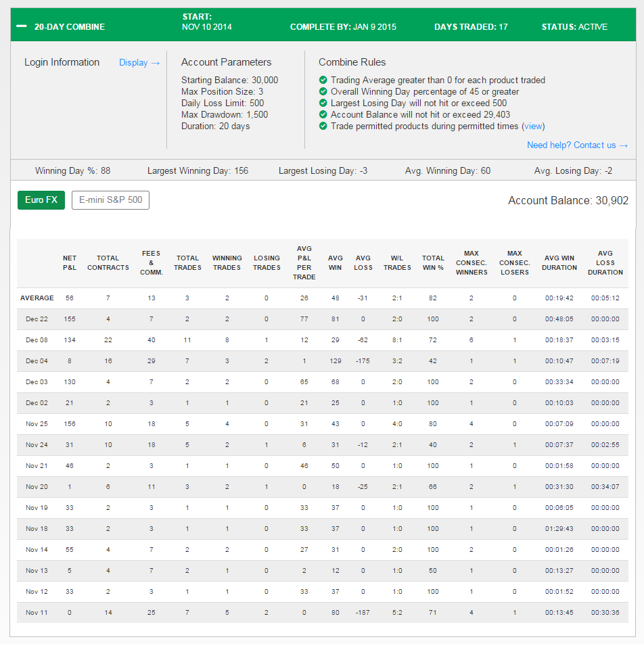Select the Dec 22 row date
The width and height of the screenshot is (644, 652).
pos(37,319)
